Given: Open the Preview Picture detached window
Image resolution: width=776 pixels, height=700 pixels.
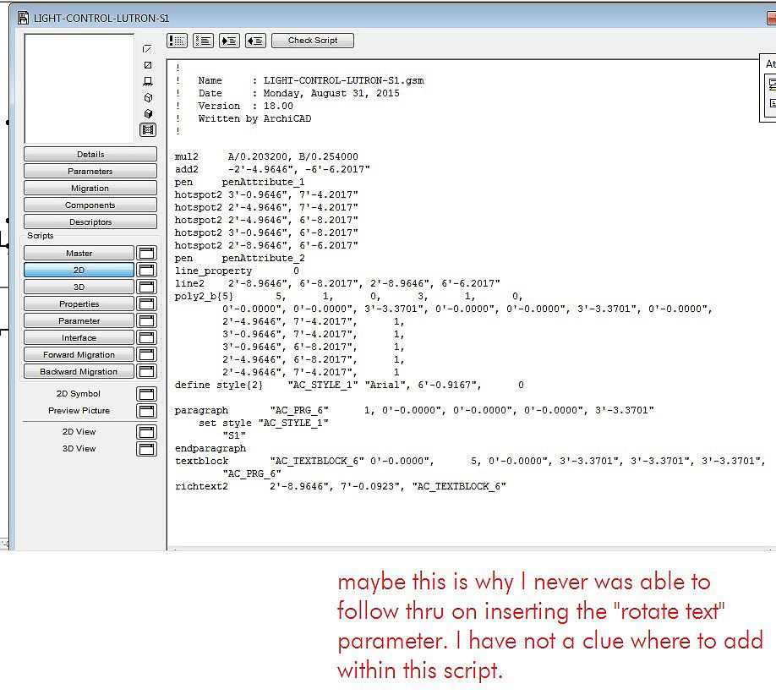Looking at the screenshot, I should point(145,411).
